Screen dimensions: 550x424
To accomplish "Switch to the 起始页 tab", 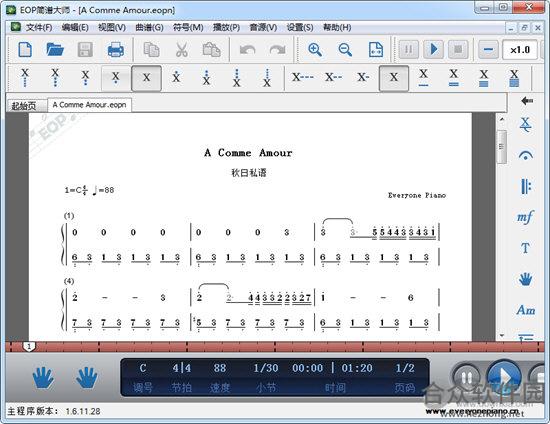I will pos(26,106).
